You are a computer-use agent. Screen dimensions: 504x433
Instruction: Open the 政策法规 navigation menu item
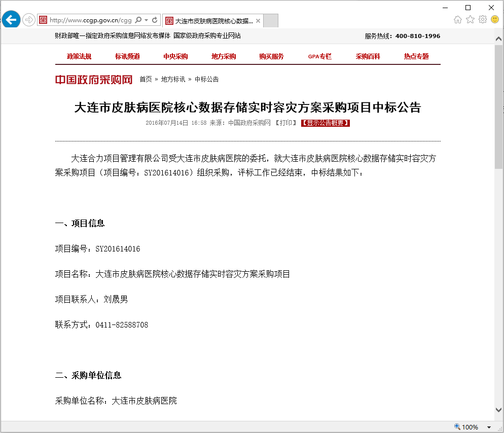(79, 56)
